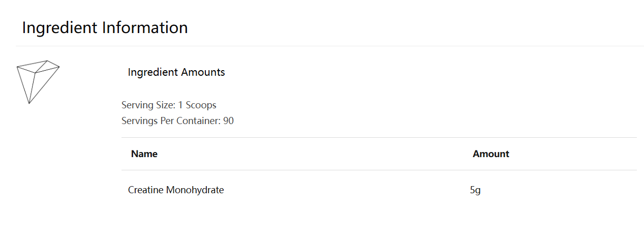644x240 pixels.
Task: Click the word 'Information' in the title
Action: tap(145, 27)
